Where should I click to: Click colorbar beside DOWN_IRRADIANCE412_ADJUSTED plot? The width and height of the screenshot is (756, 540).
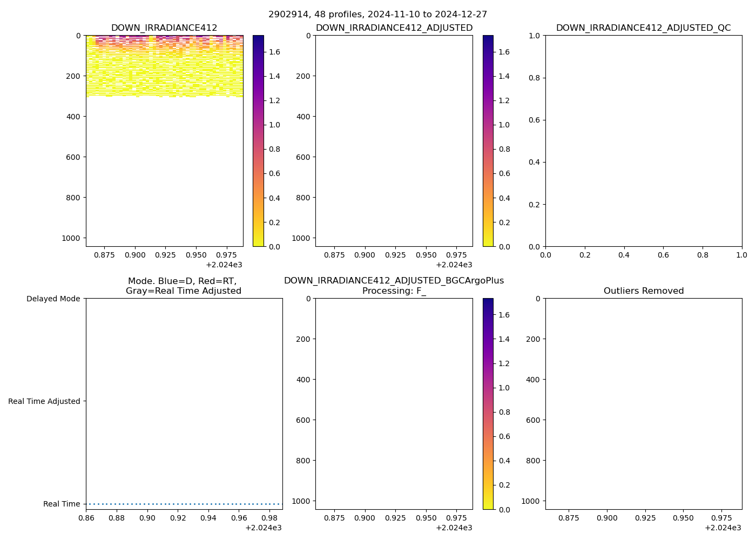pos(488,140)
